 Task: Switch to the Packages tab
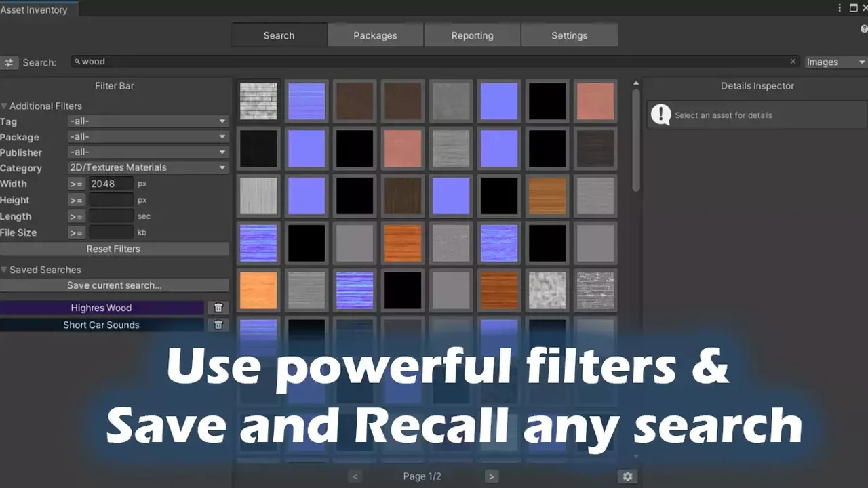[x=376, y=35]
